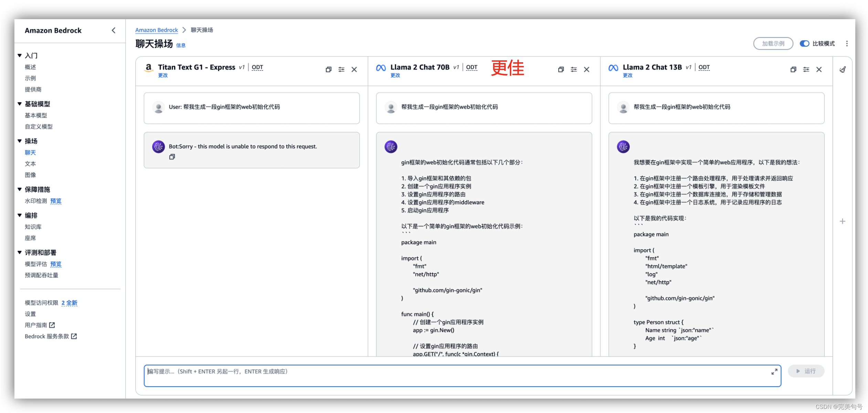Viewport: 868px width, 413px height.
Task: Open 自定义模型 in the sidebar
Action: click(39, 126)
